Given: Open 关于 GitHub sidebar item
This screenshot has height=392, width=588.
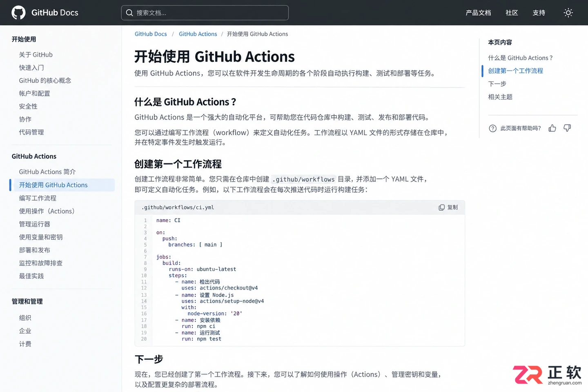Looking at the screenshot, I should [x=36, y=55].
